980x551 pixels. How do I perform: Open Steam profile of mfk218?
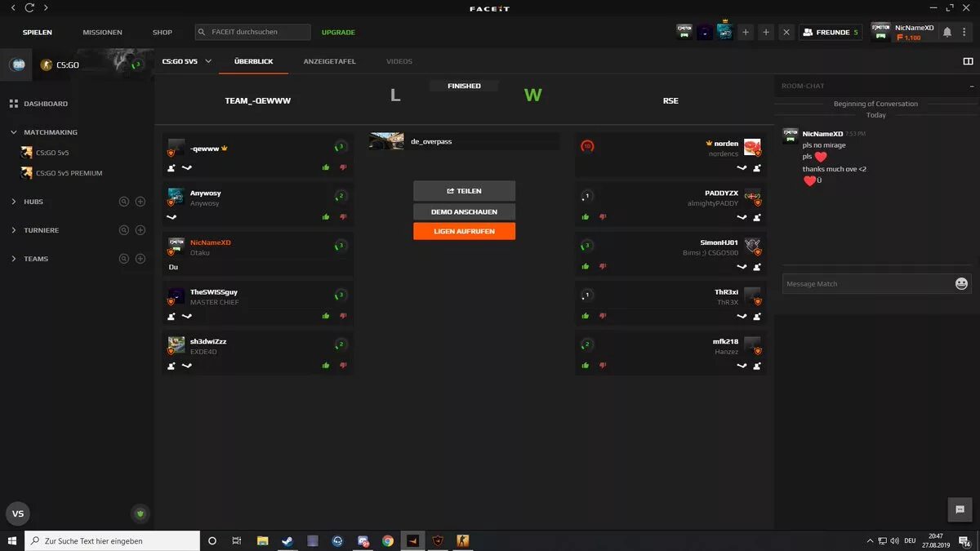coord(742,365)
